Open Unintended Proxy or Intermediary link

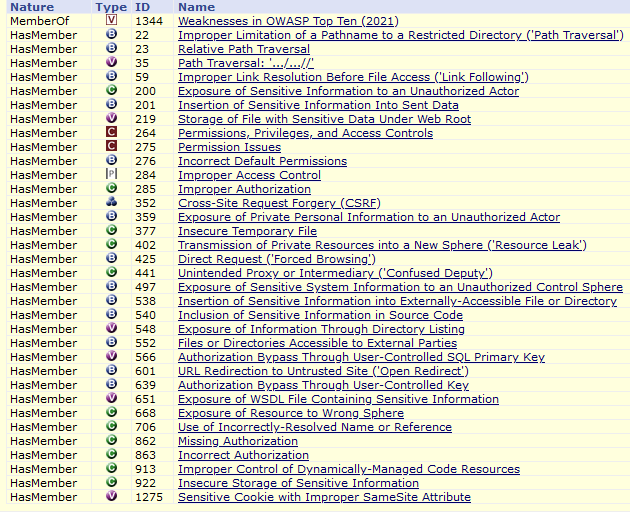335,273
